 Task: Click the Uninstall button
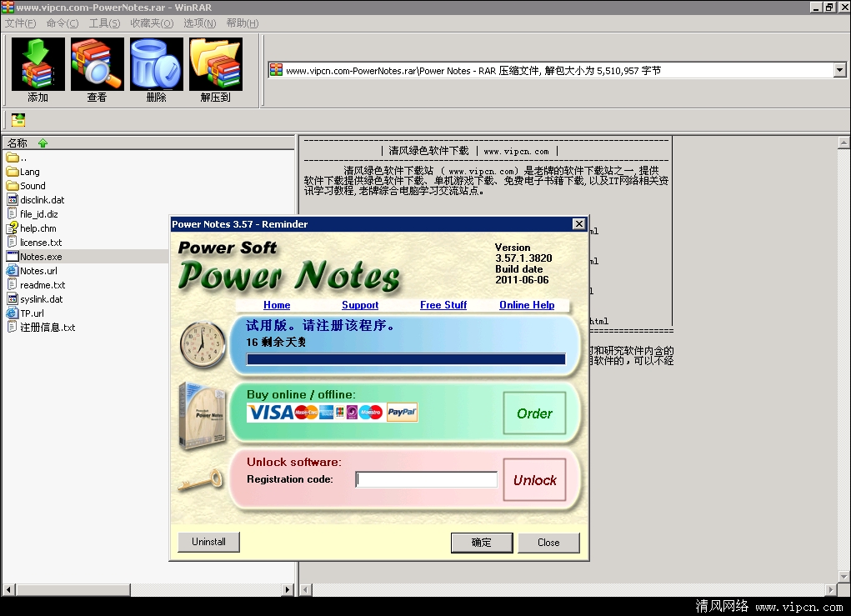(209, 542)
